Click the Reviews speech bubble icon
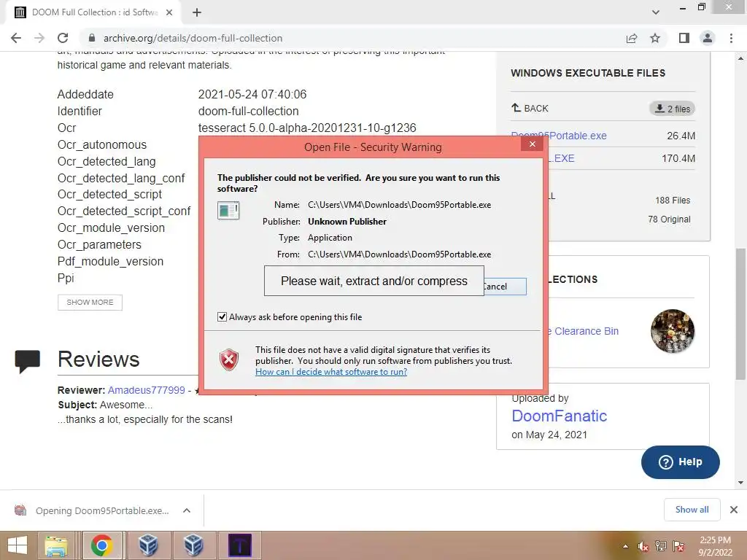This screenshot has height=560, width=747. pyautogui.click(x=28, y=362)
